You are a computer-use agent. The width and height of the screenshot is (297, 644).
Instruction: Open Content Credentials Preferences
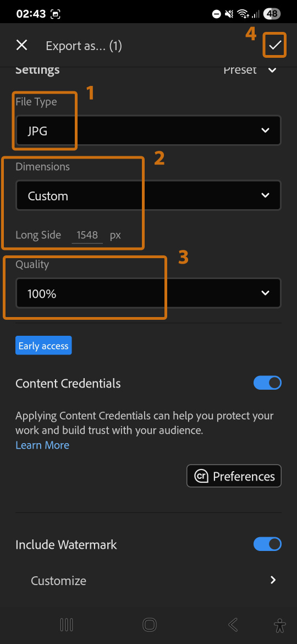234,476
